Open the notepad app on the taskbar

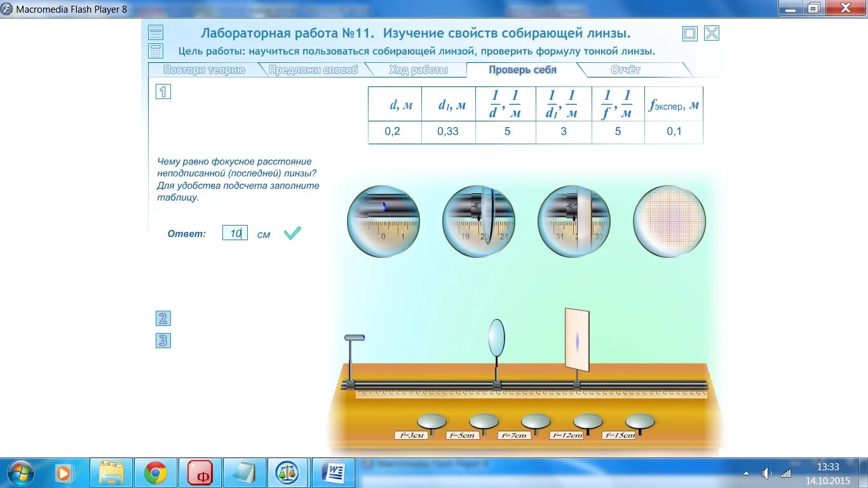point(245,473)
